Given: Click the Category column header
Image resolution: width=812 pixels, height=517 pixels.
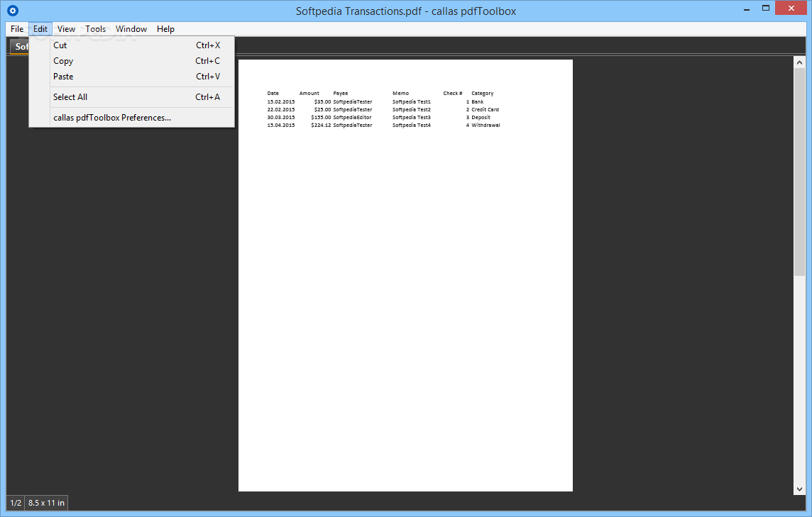Looking at the screenshot, I should tap(482, 94).
